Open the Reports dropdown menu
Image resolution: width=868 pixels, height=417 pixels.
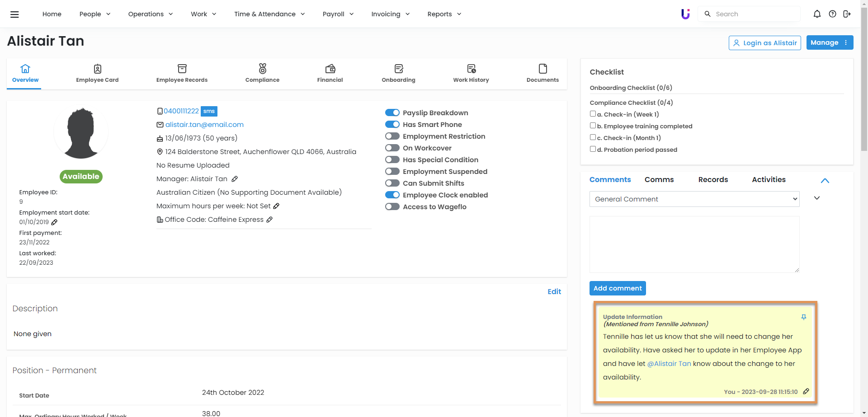click(x=444, y=14)
